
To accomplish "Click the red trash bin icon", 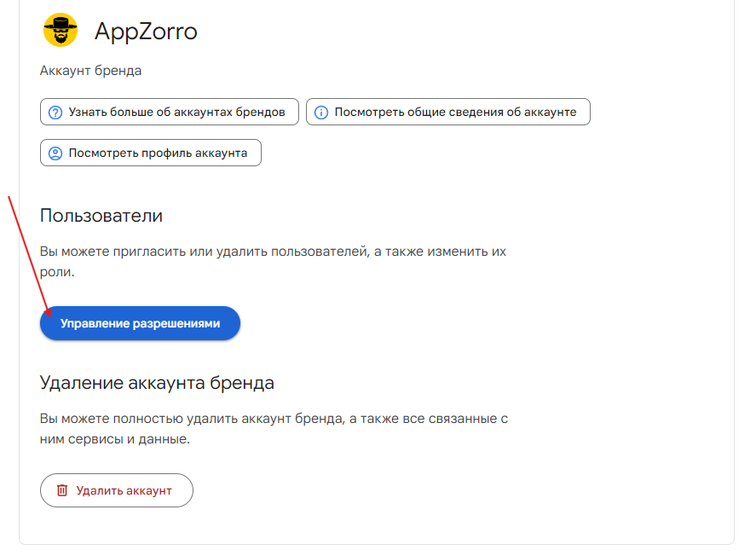I will (x=61, y=490).
